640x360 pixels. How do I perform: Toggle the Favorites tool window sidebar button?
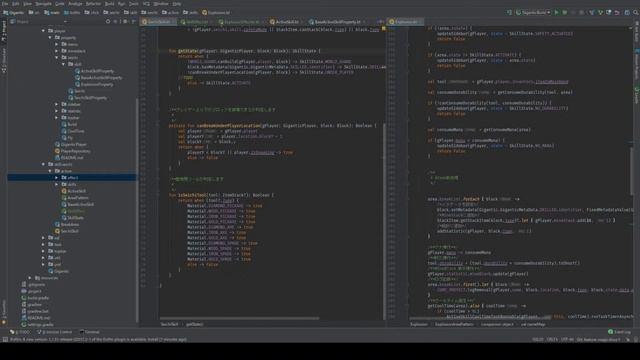pos(4,312)
